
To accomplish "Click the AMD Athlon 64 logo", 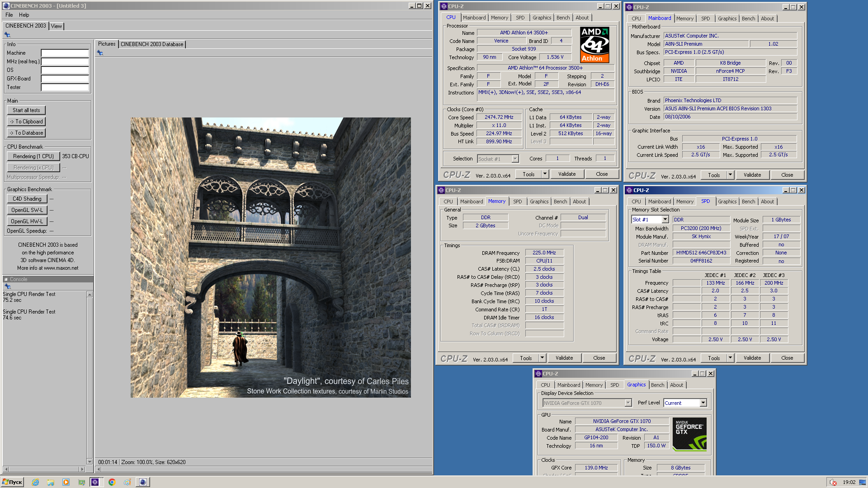I will [x=594, y=44].
